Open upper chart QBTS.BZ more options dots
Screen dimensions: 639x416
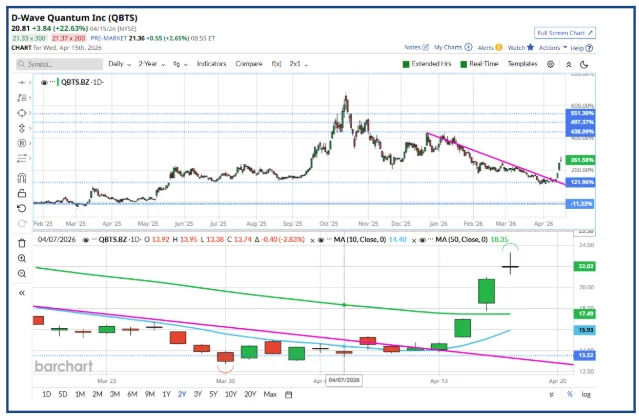coord(52,82)
